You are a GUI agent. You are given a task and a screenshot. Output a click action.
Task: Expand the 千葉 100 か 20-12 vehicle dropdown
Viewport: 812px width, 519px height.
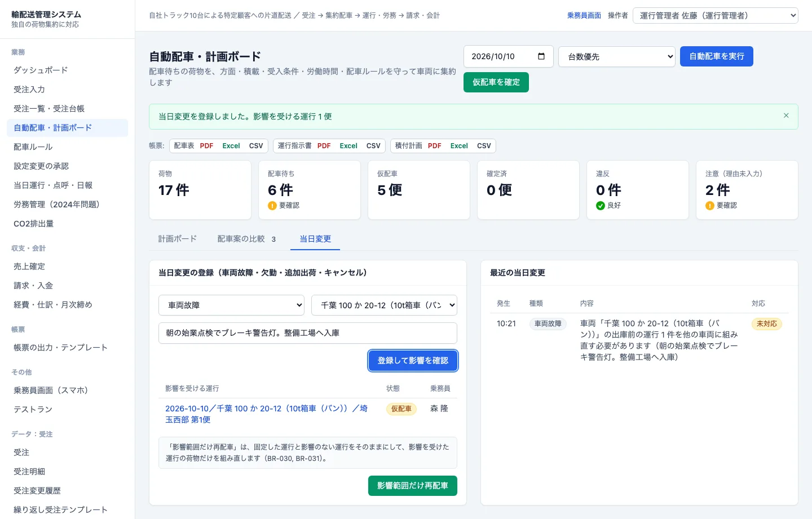click(384, 305)
